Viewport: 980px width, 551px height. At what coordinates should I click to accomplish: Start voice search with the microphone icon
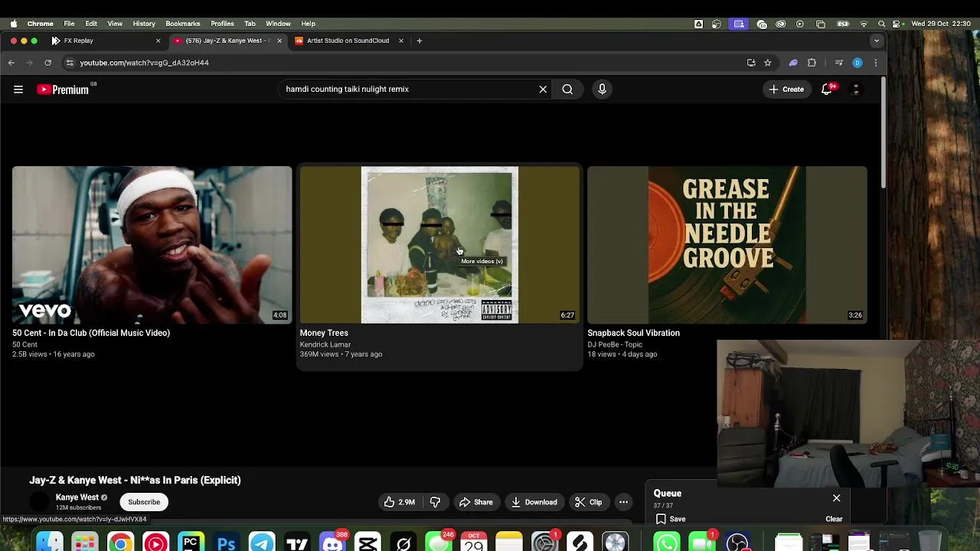pyautogui.click(x=602, y=90)
